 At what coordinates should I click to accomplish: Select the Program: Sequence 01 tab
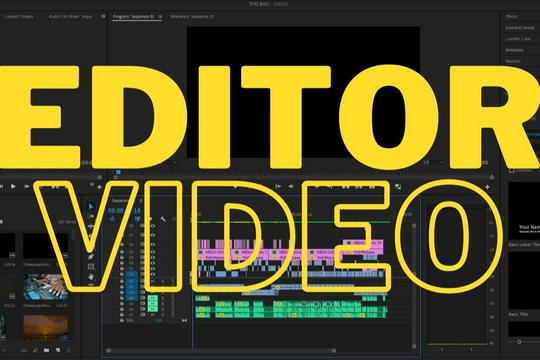click(x=133, y=17)
